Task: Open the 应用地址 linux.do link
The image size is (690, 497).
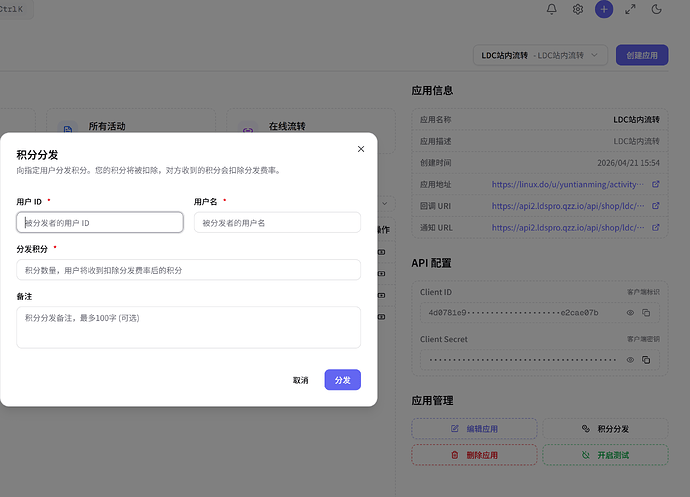Action: coord(568,184)
